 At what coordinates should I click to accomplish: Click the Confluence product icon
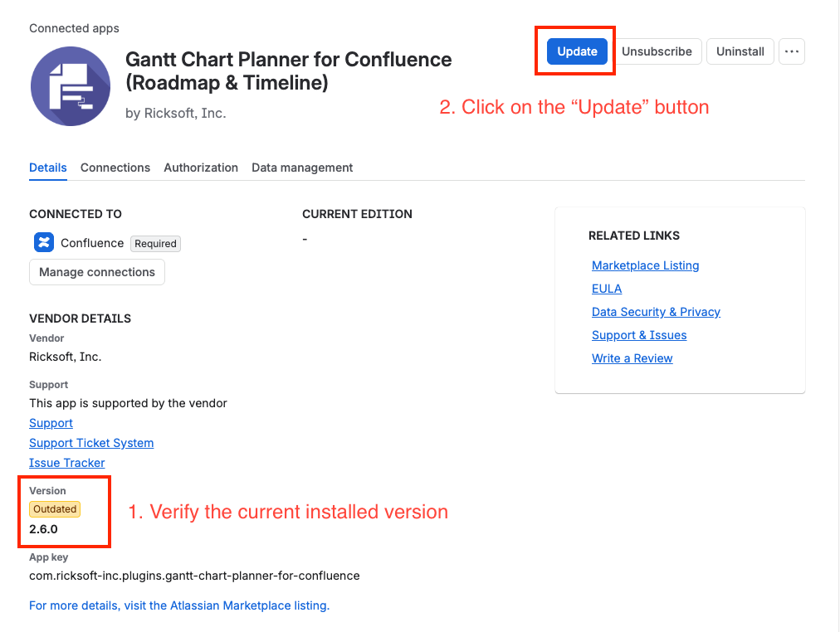(x=44, y=242)
